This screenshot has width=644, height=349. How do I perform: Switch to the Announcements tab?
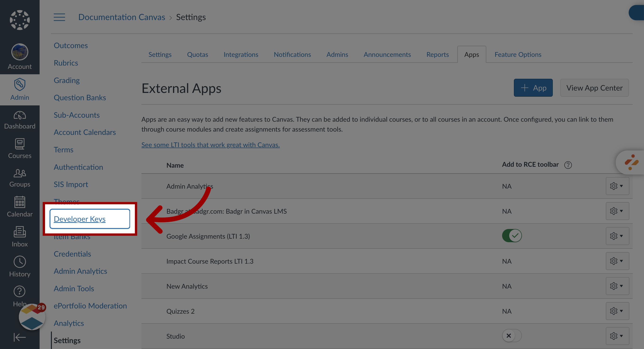point(387,54)
